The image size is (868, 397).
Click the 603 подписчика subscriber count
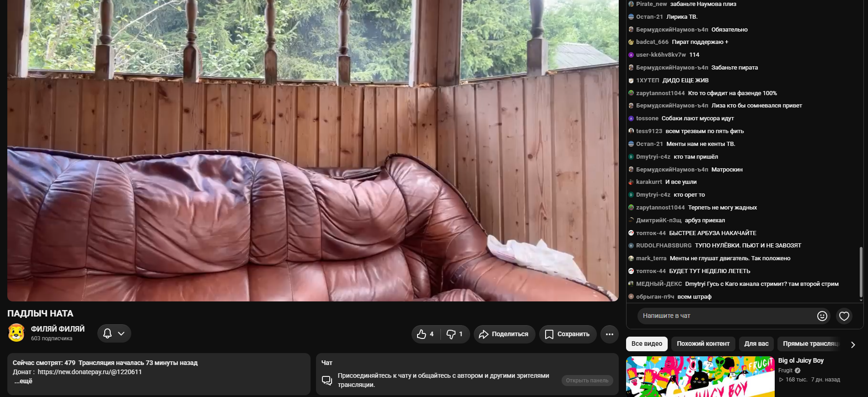pos(52,338)
